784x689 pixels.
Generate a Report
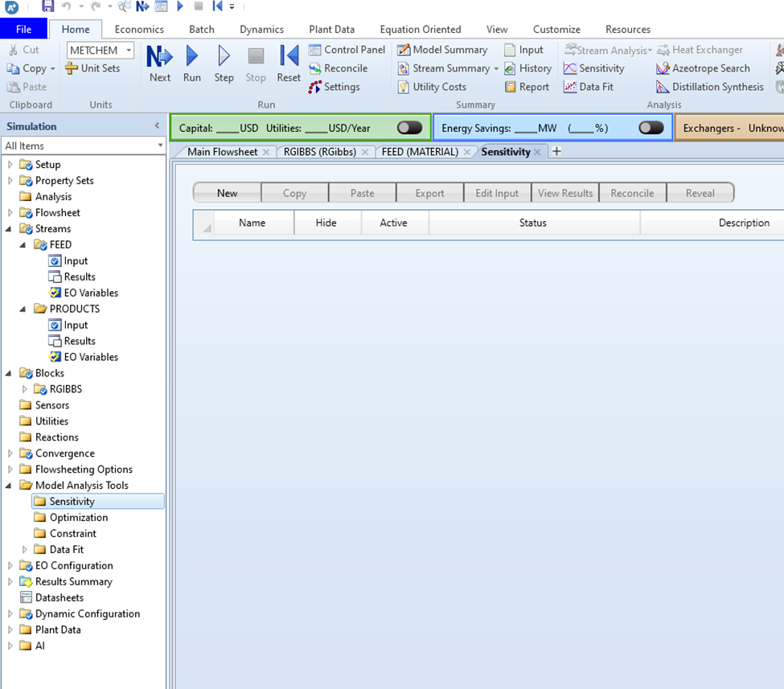click(527, 87)
